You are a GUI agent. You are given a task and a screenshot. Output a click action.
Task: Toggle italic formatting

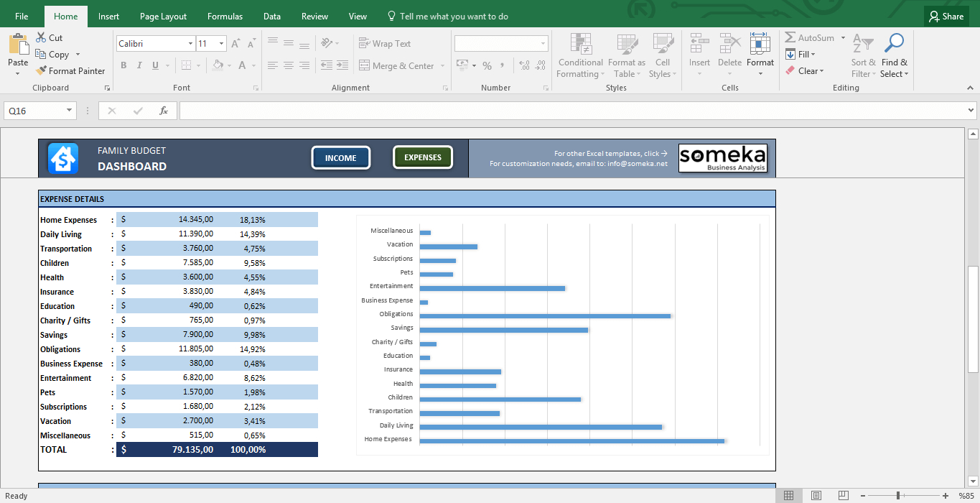click(139, 65)
